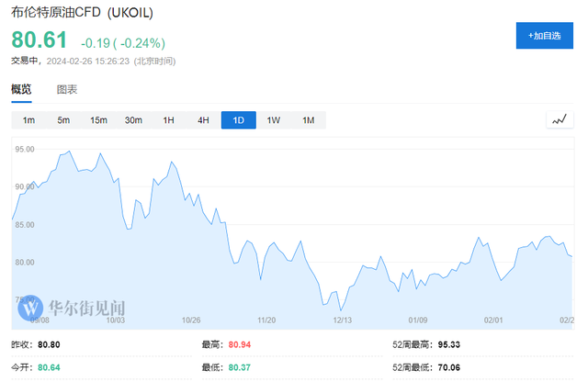
Task: Click the 52周最低 value 70.06
Action: pos(449,367)
